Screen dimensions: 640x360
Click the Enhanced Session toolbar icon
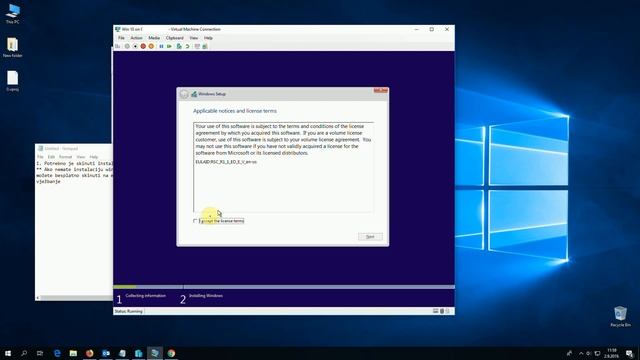point(197,46)
